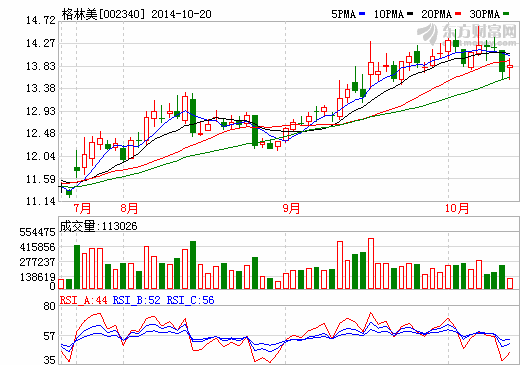Click the 14.72 price axis label
Image resolution: width=520 pixels, height=365 pixels.
pos(41,21)
